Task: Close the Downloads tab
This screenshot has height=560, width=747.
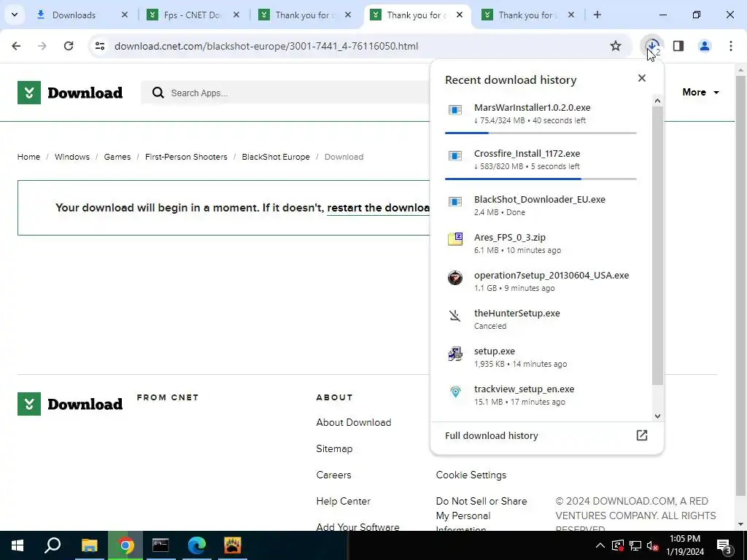Action: coord(124,15)
